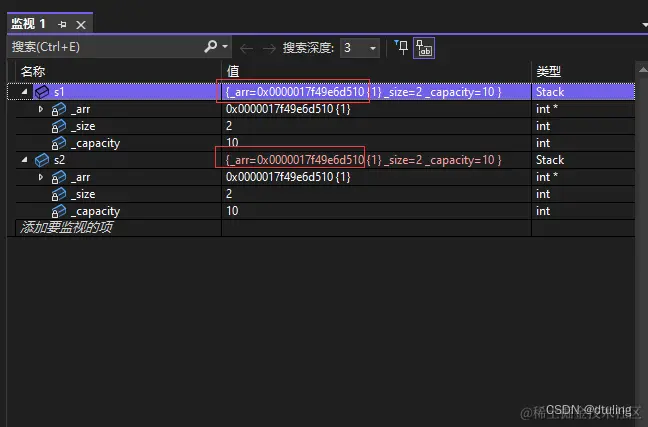648x427 pixels.
Task: Collapse the s1 tree node
Action: click(x=24, y=91)
